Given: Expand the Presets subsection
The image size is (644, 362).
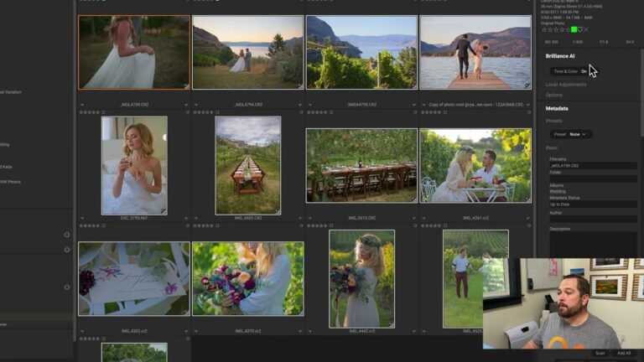Looking at the screenshot, I should click(x=553, y=121).
